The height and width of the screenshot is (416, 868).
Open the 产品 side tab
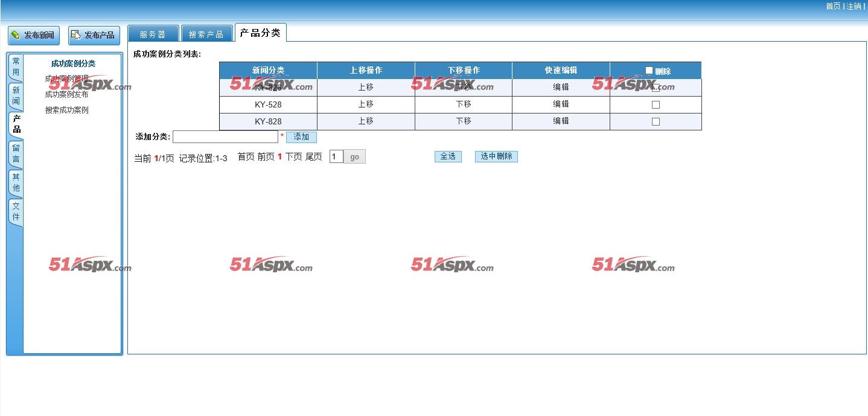pos(16,124)
